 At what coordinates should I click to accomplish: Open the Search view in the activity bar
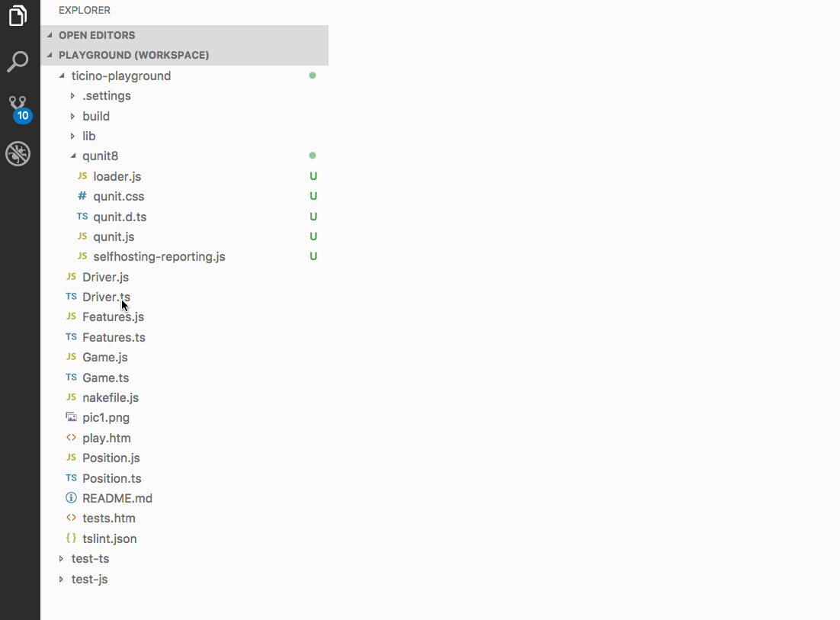(x=18, y=62)
